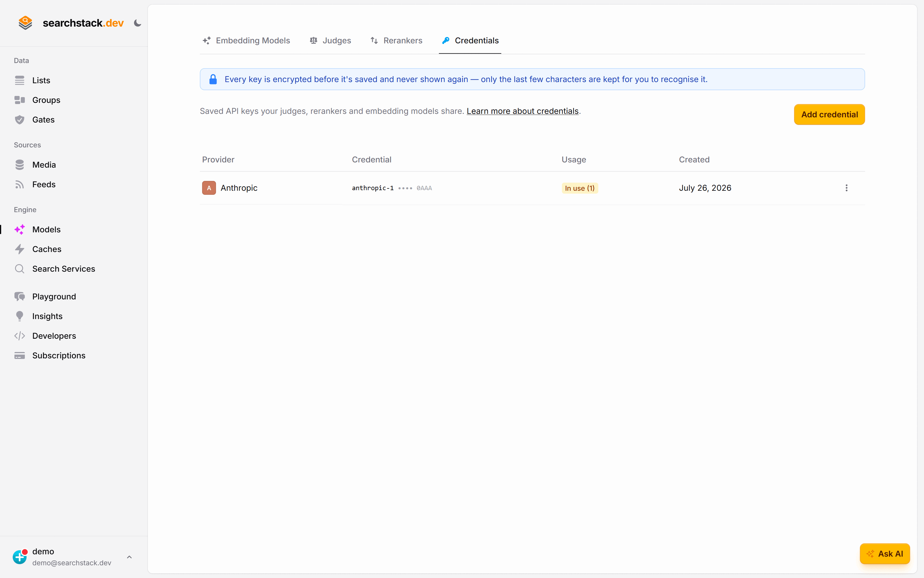Click the demo user avatar
This screenshot has width=924, height=578.
pos(20,557)
